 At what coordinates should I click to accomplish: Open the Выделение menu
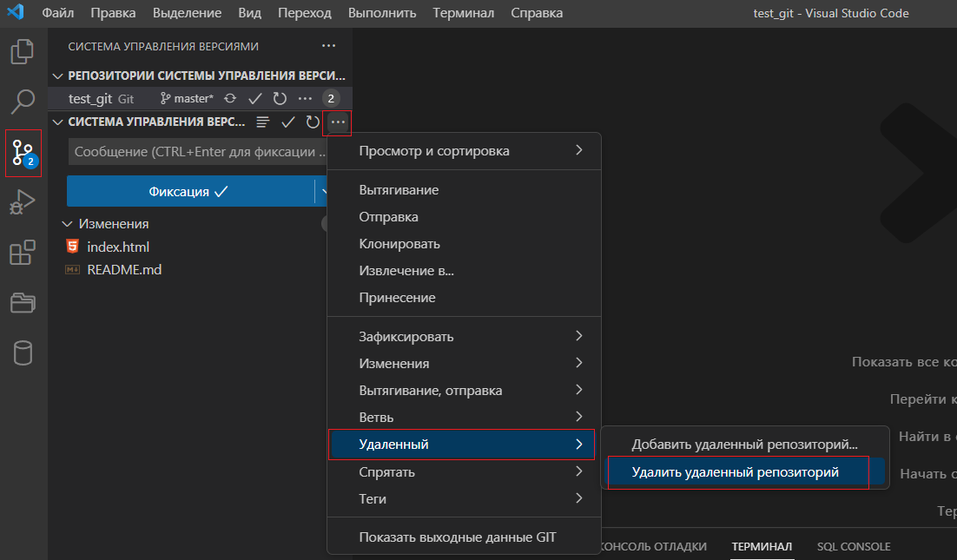[x=187, y=13]
